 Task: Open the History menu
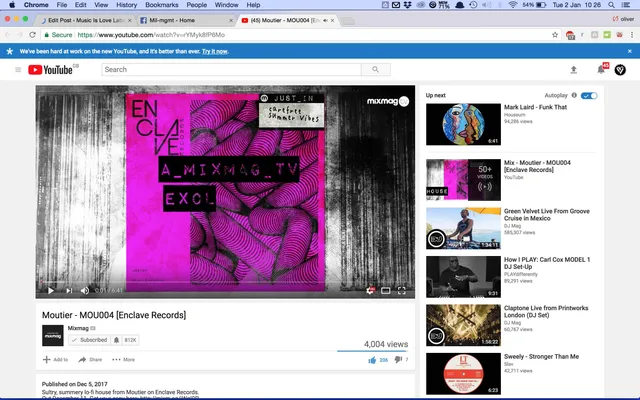(127, 5)
